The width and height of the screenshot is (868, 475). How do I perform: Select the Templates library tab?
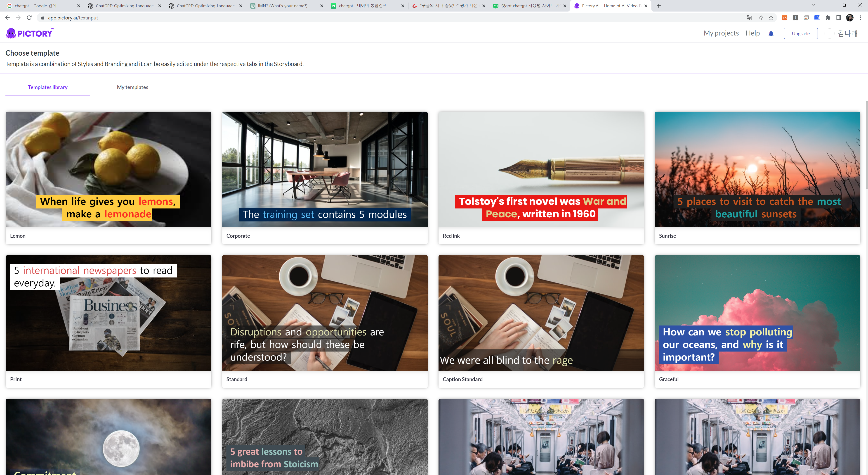[x=48, y=87]
